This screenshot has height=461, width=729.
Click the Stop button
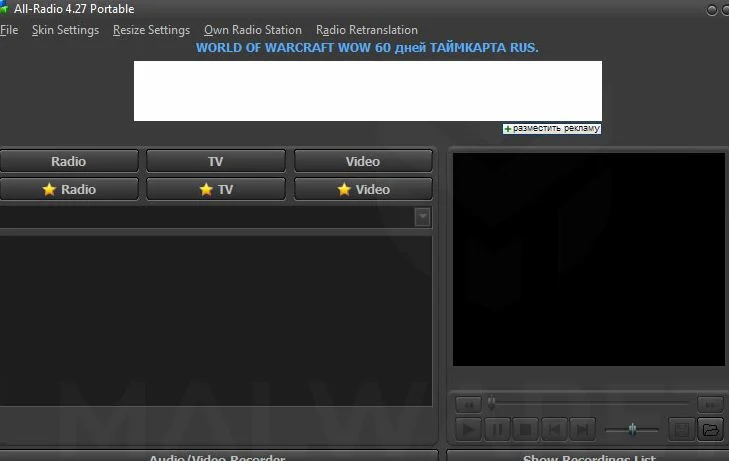click(x=525, y=429)
